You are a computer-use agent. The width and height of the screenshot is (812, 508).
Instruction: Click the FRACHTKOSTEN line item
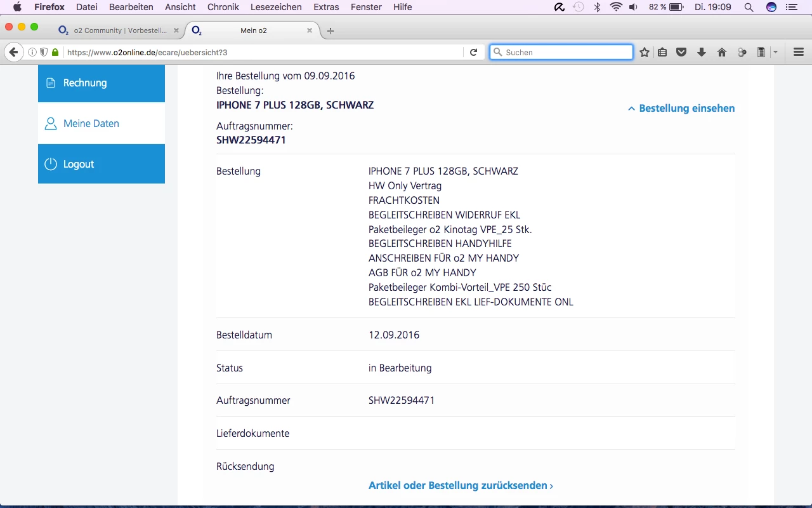click(x=404, y=201)
